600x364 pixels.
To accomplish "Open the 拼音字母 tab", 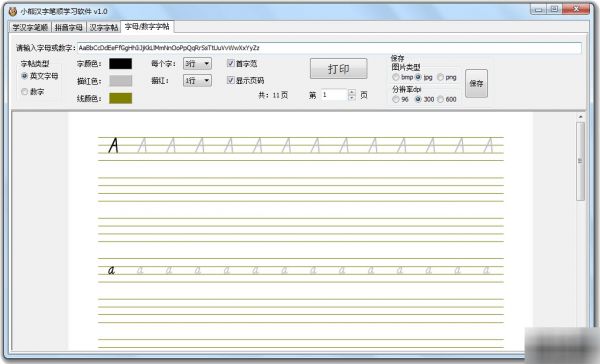I will pyautogui.click(x=68, y=27).
